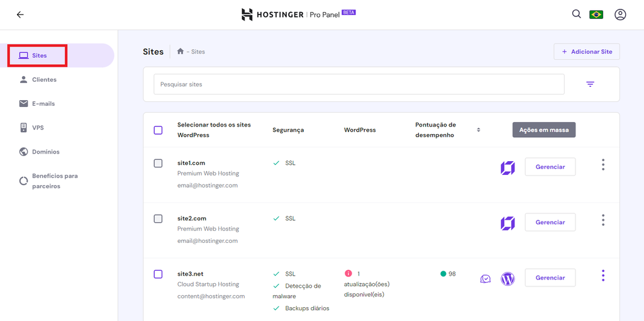
Task: Click the Segurança column header
Action: click(x=288, y=130)
